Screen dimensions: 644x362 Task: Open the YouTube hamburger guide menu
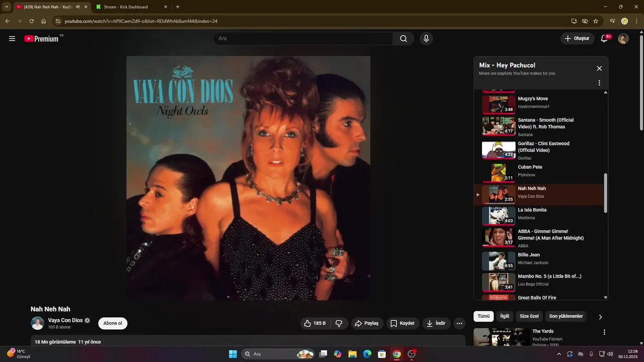coord(12,39)
